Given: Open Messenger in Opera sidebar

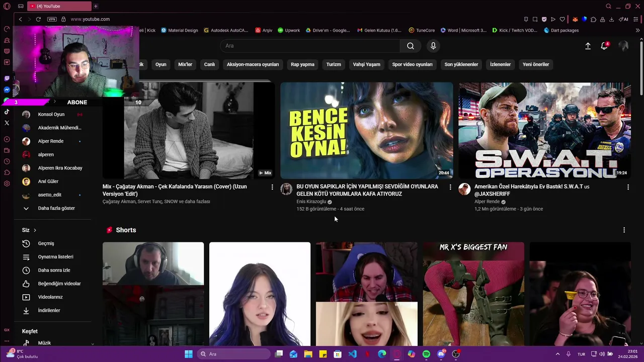Looking at the screenshot, I should point(7,89).
